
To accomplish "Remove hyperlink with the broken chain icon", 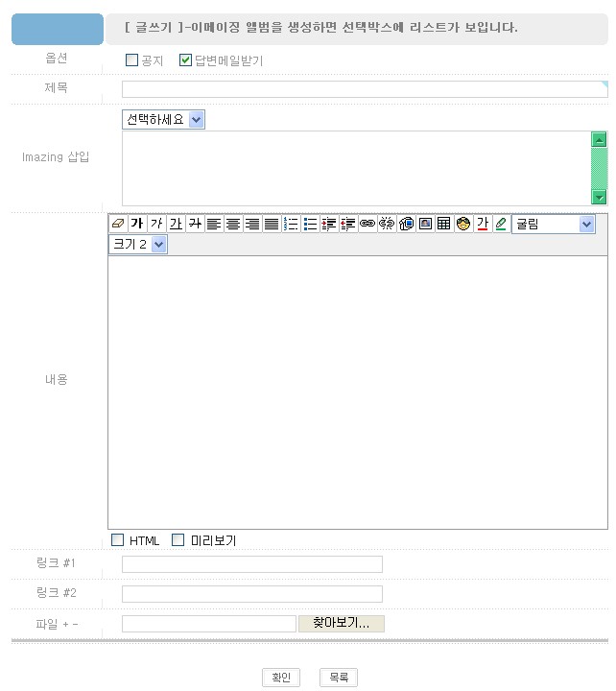I will pos(387,224).
